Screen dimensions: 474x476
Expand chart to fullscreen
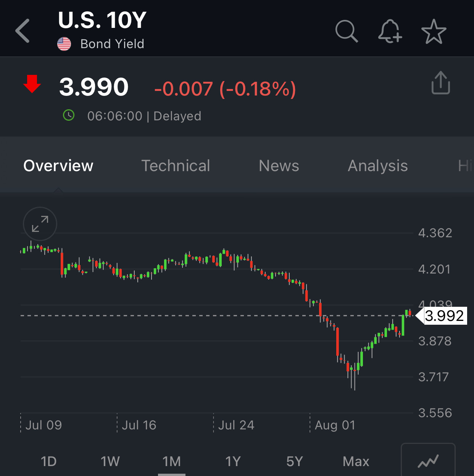(40, 224)
